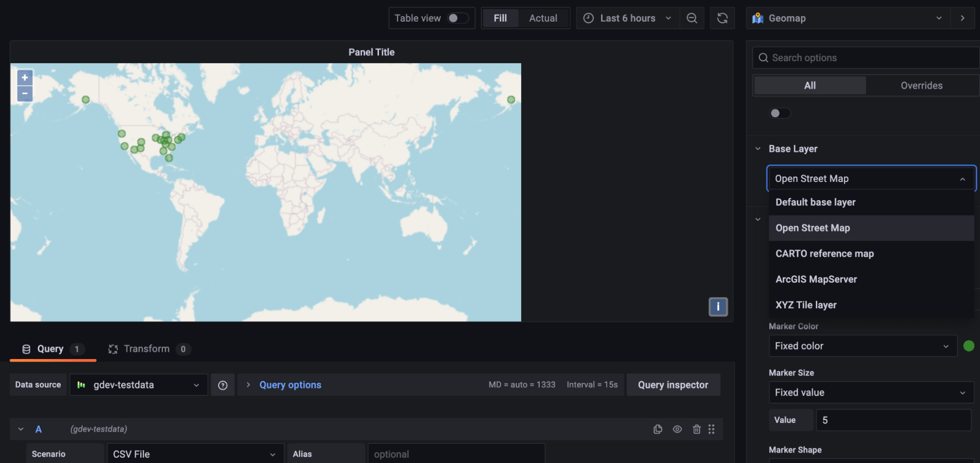Open the Query inspector

[x=673, y=385]
